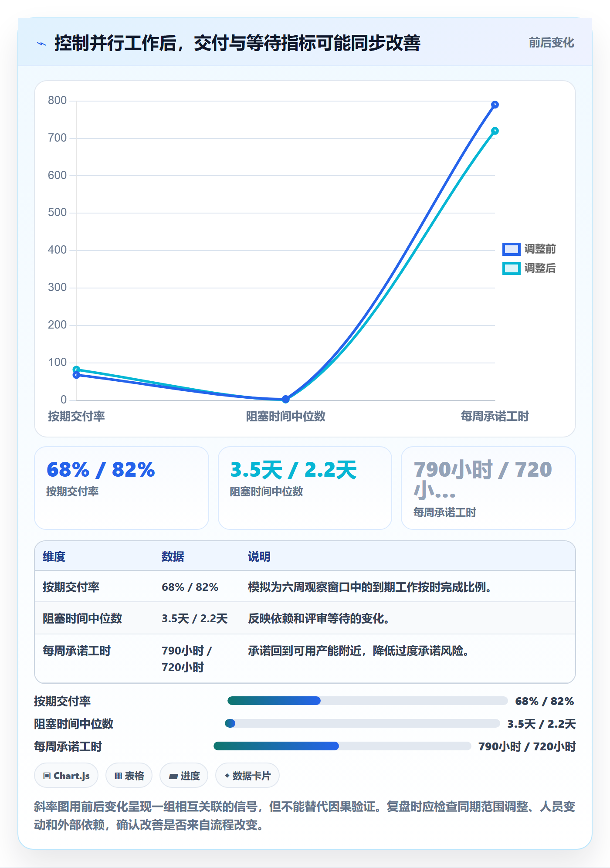This screenshot has height=868, width=610.
Task: Click the 维度 column header
Action: [54, 556]
